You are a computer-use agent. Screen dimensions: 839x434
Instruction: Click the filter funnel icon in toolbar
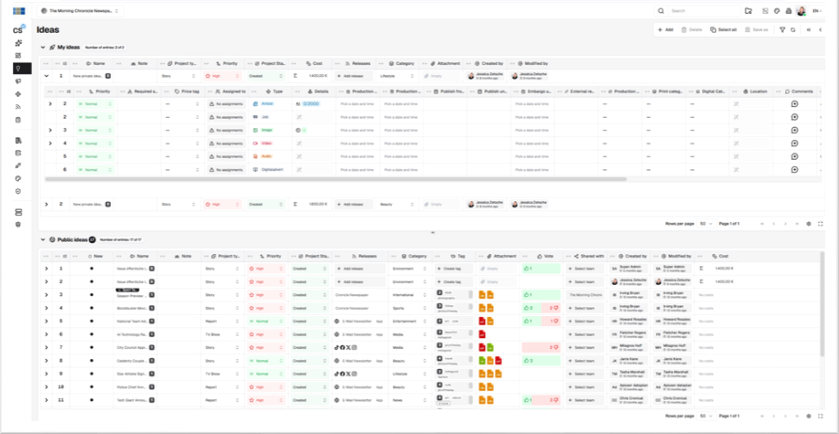tap(782, 30)
